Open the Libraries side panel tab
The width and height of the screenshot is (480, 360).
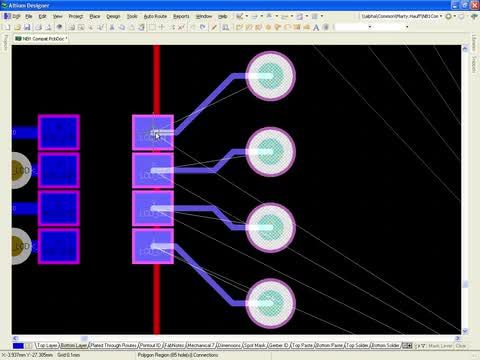pyautogui.click(x=474, y=43)
